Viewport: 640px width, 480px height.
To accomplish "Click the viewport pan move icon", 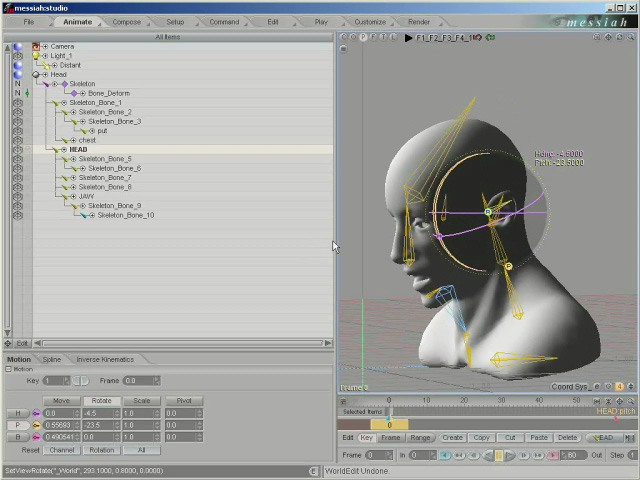I will pyautogui.click(x=608, y=37).
